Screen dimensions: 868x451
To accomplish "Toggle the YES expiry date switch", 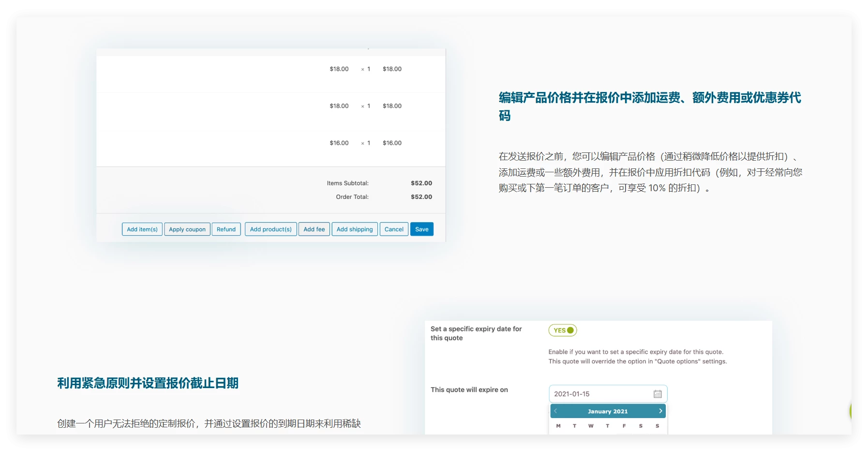I will tap(563, 330).
